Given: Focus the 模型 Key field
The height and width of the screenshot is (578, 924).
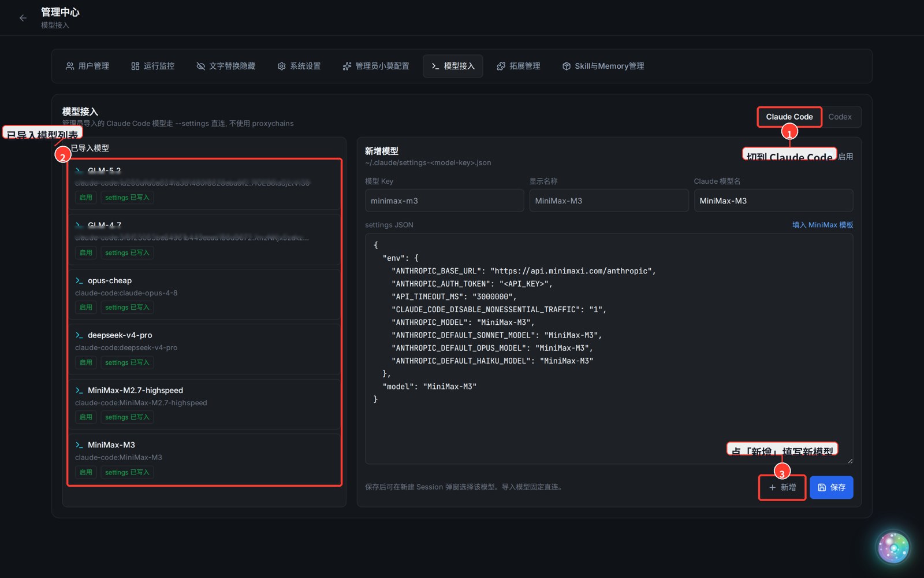Looking at the screenshot, I should 444,201.
